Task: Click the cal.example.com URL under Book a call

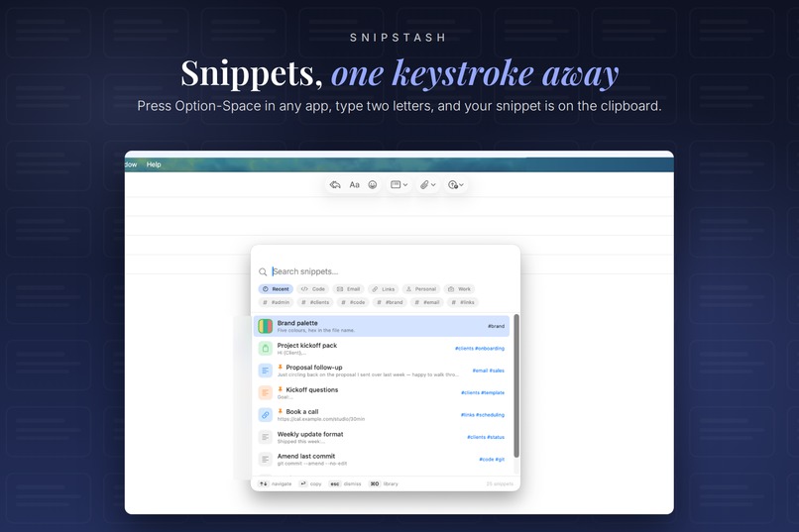Action: click(x=320, y=419)
